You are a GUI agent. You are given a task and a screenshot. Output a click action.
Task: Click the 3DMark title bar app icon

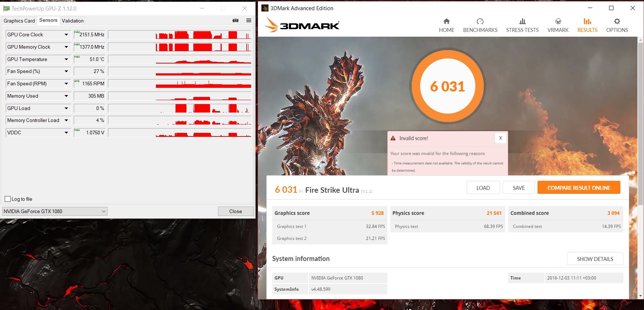click(265, 8)
